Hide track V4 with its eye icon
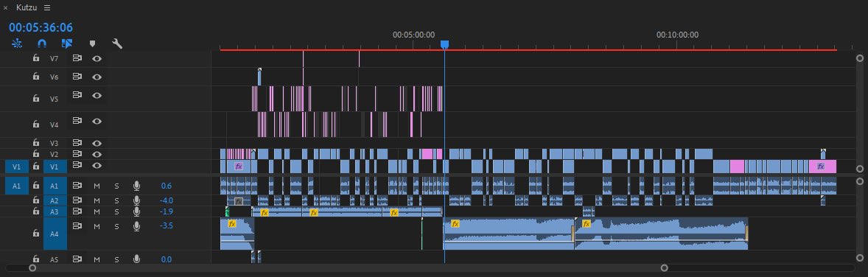Viewport: 868px width, 277px height. 97,121
